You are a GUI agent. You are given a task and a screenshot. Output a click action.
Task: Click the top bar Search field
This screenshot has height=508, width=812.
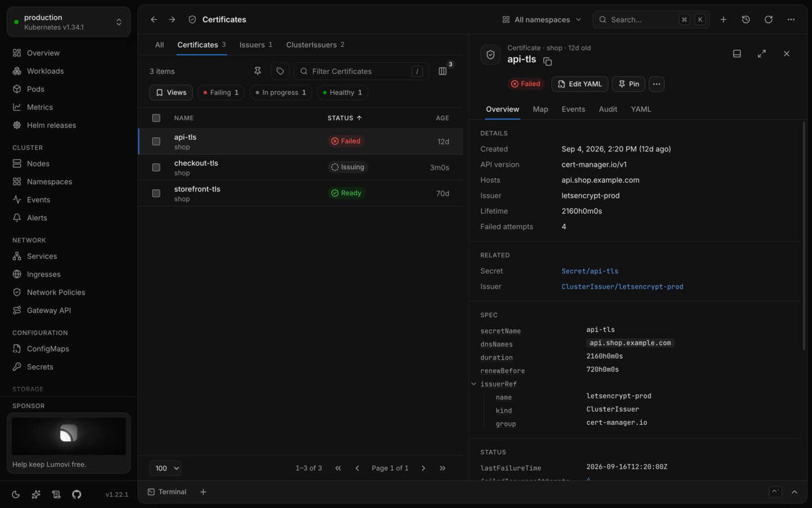(x=651, y=20)
